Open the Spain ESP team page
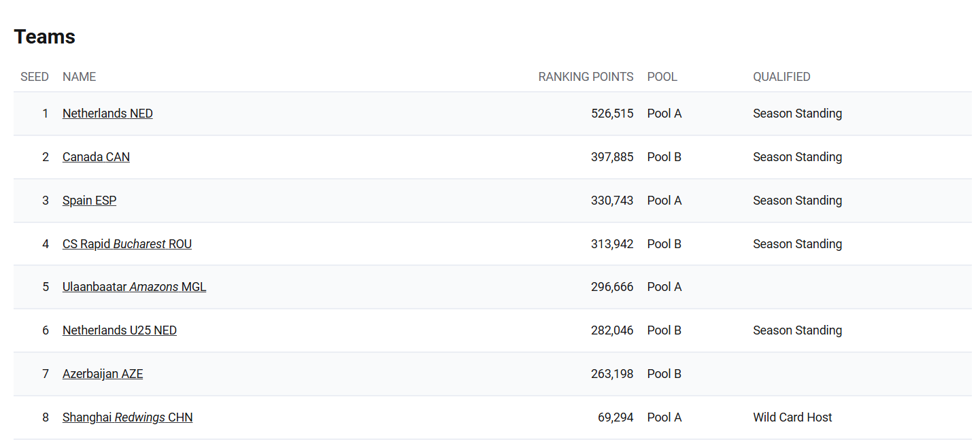The height and width of the screenshot is (446, 980). [89, 201]
